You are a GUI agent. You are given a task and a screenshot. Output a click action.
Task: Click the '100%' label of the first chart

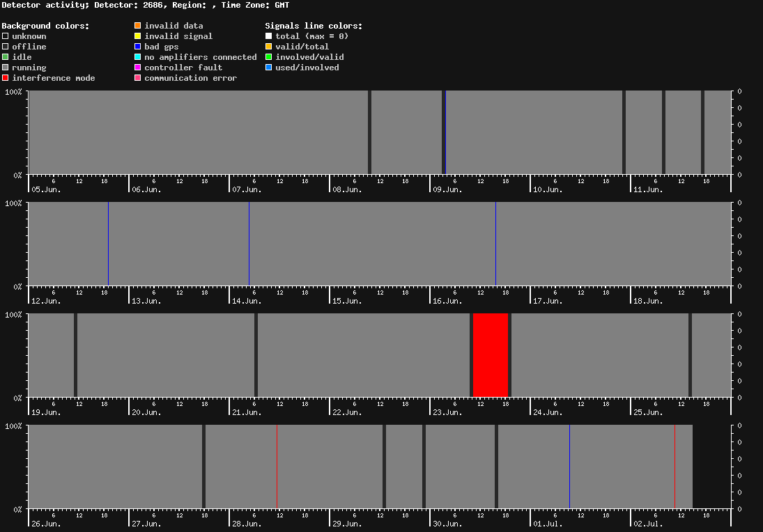13,92
